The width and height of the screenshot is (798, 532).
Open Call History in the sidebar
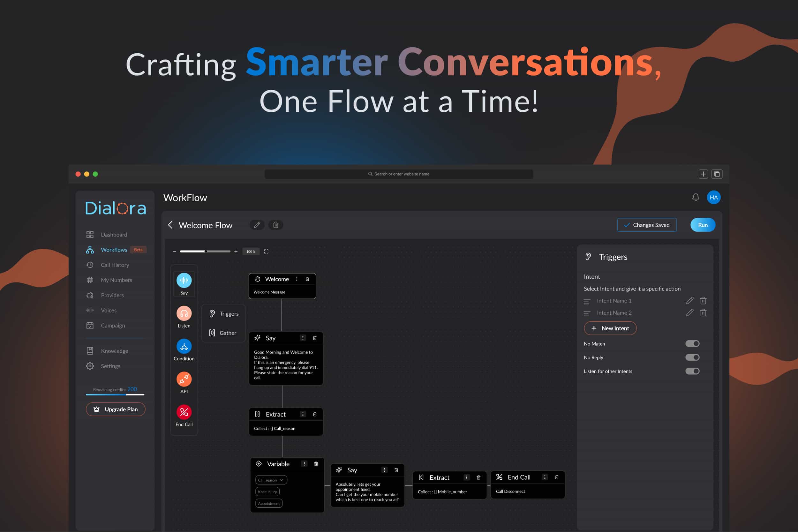click(x=115, y=265)
